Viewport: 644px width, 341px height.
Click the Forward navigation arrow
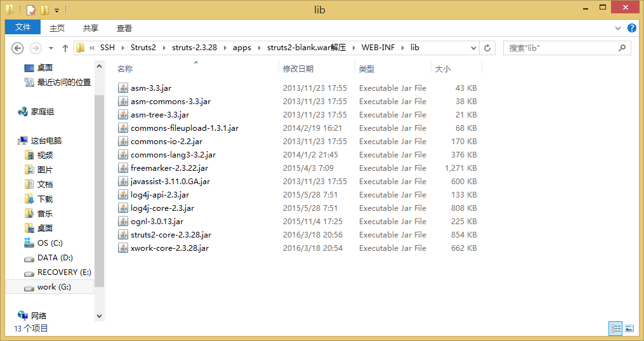(x=36, y=48)
